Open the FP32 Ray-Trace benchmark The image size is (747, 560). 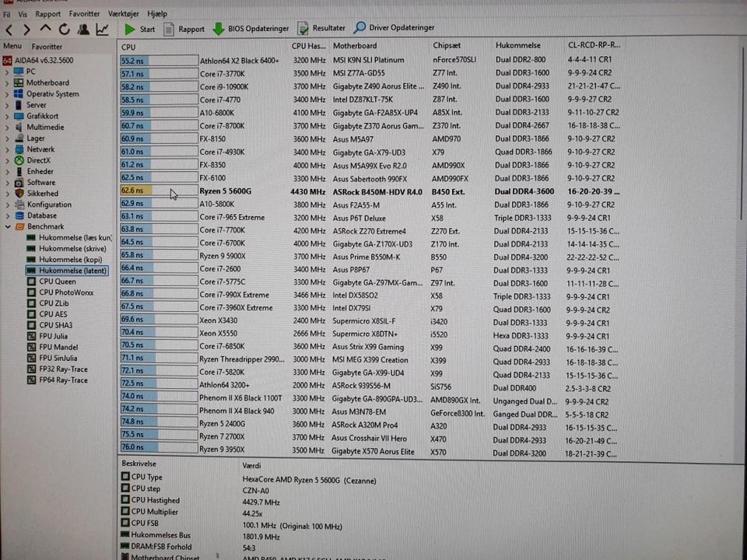click(57, 369)
